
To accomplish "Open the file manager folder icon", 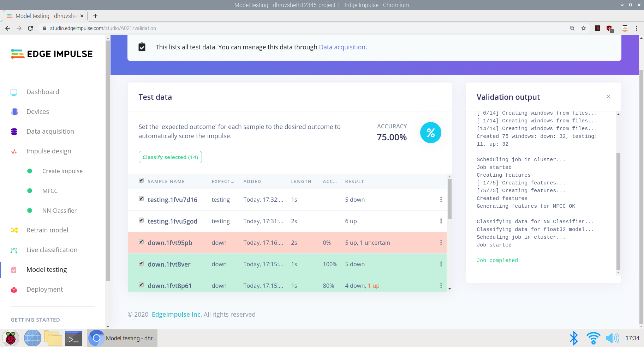I will coord(53,339).
